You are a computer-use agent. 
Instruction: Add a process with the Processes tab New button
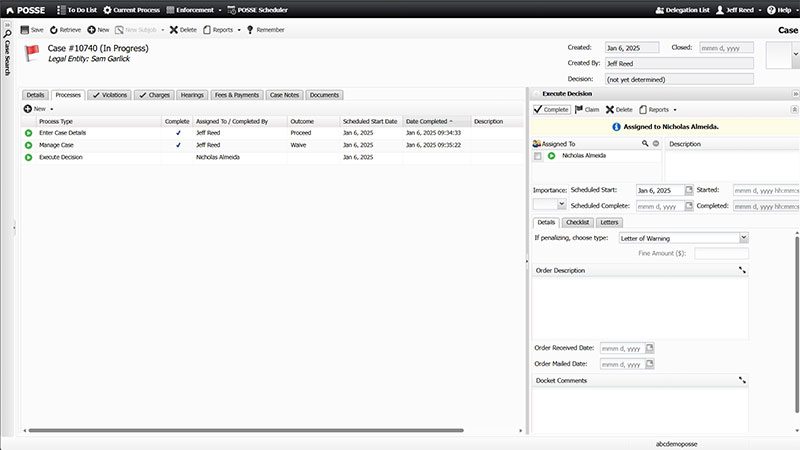pyautogui.click(x=34, y=109)
